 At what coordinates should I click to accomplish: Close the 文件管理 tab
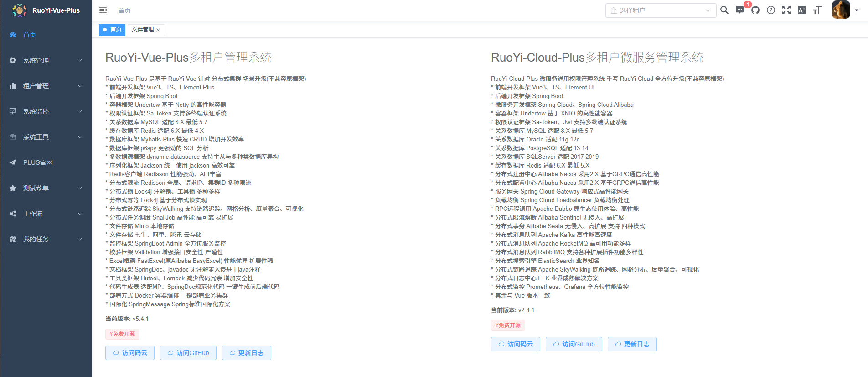pyautogui.click(x=158, y=30)
